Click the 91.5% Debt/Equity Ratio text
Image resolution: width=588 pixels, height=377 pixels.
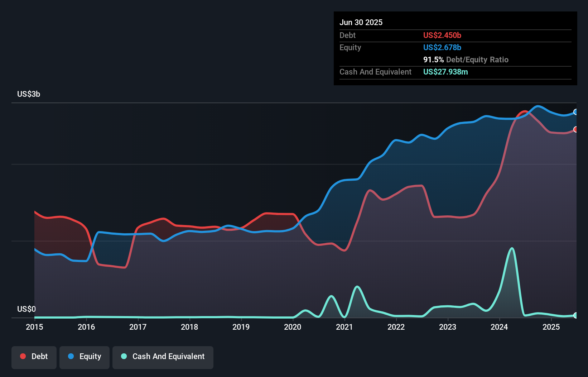tap(466, 59)
